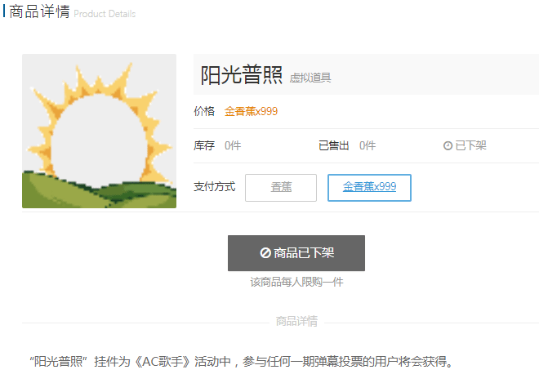Click the product description about AC歌手 activity
539x392 pixels.
click(242, 362)
